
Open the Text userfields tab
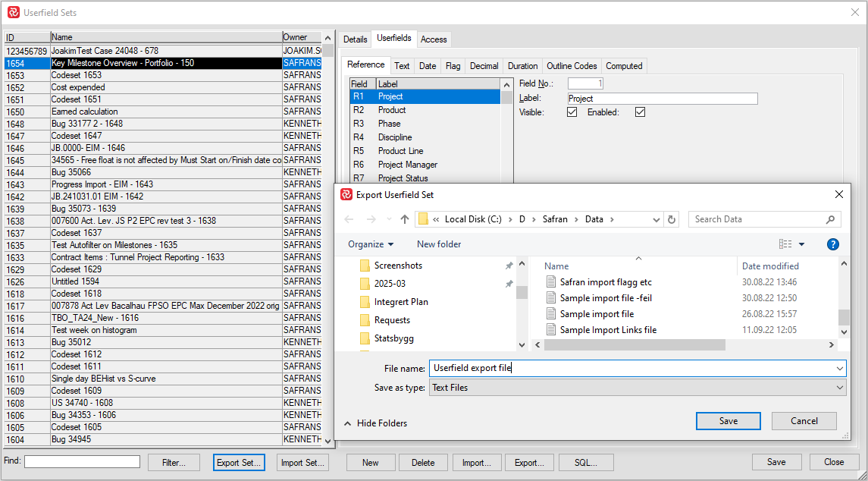pos(402,66)
